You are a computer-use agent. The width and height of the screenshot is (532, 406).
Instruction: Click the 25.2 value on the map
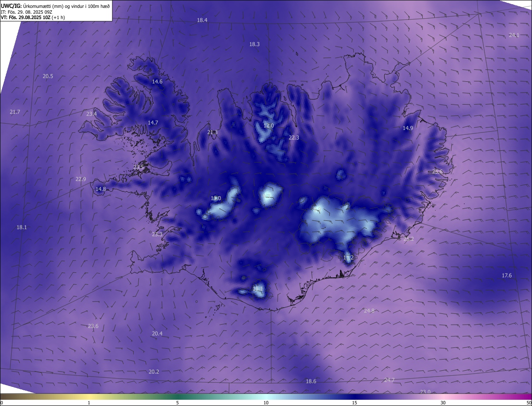409,239
